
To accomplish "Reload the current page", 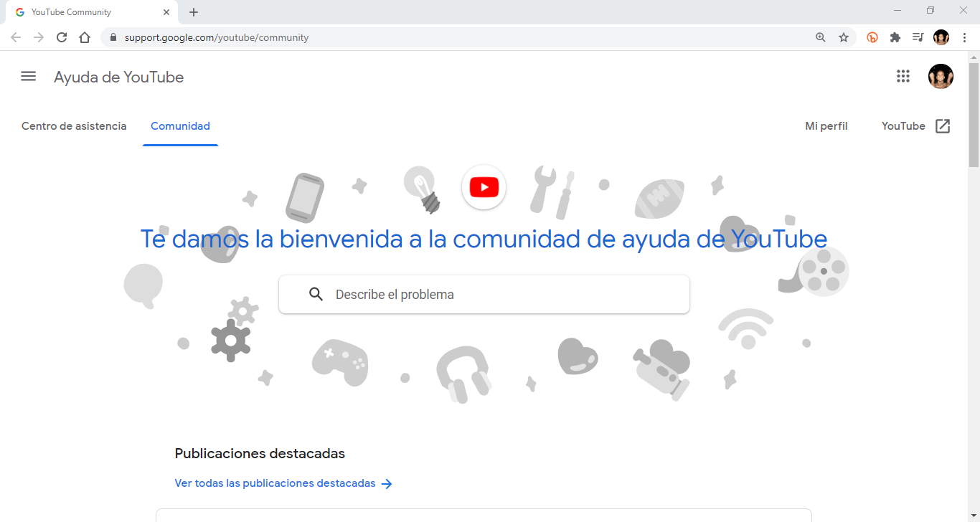I will pos(62,37).
